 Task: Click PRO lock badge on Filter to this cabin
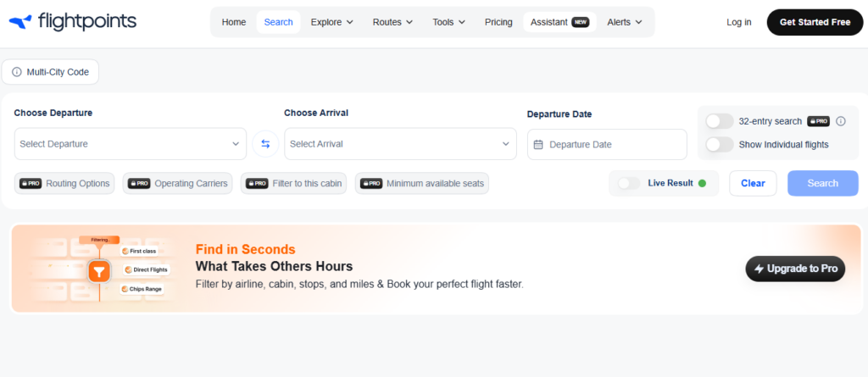click(257, 183)
